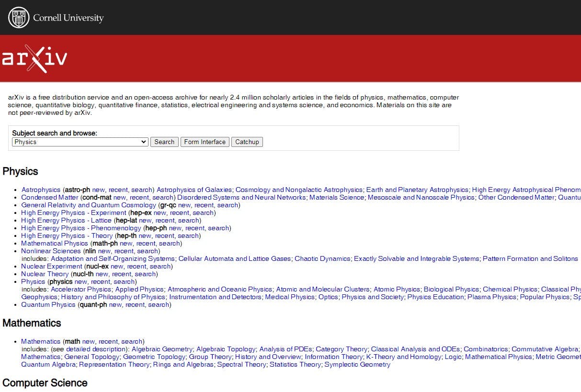Open the Quantum Physics archive link
Viewport: 581px width, 392px height.
(x=48, y=305)
